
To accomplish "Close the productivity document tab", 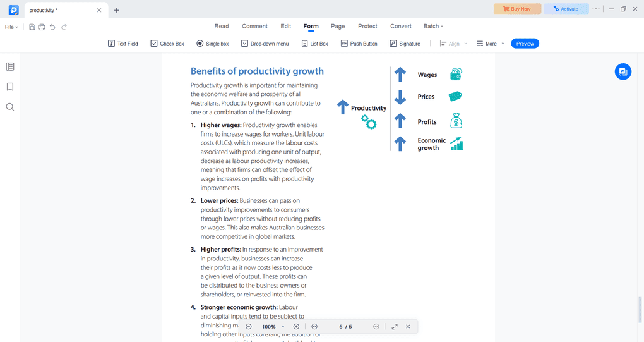I will (99, 10).
